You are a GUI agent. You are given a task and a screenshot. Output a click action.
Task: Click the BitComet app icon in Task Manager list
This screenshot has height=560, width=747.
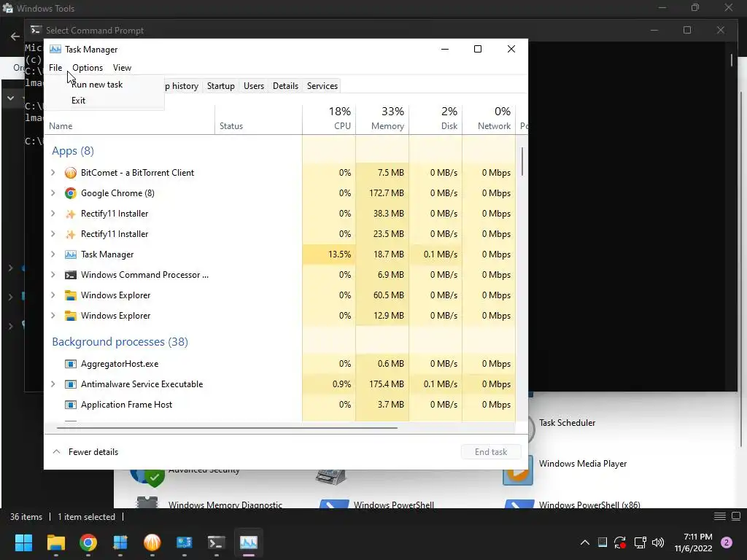point(71,173)
